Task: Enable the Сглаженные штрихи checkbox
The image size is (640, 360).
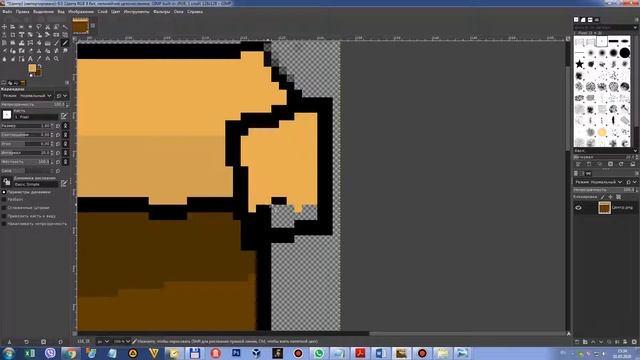Action: (4, 208)
